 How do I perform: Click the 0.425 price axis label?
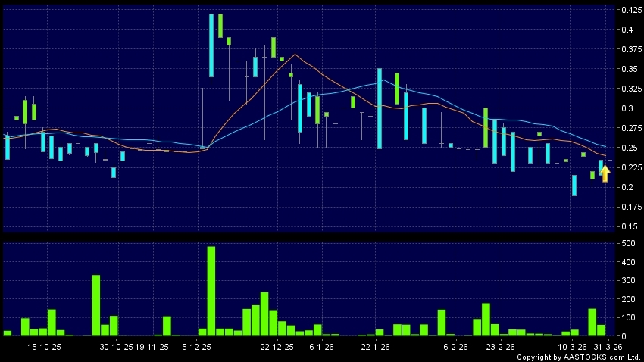pos(630,11)
